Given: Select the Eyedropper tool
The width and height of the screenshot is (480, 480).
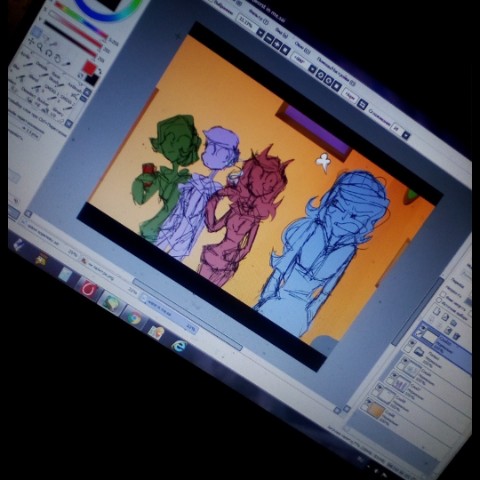Looking at the screenshot, I should [67, 63].
